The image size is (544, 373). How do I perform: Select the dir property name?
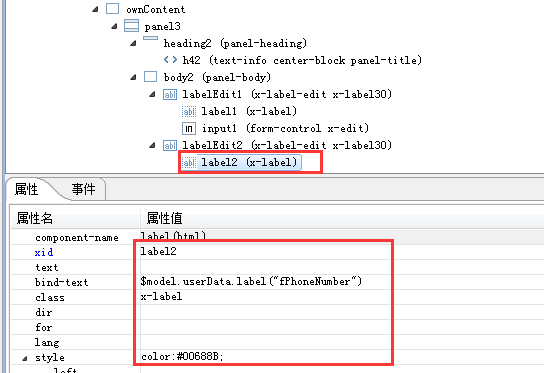click(x=44, y=313)
